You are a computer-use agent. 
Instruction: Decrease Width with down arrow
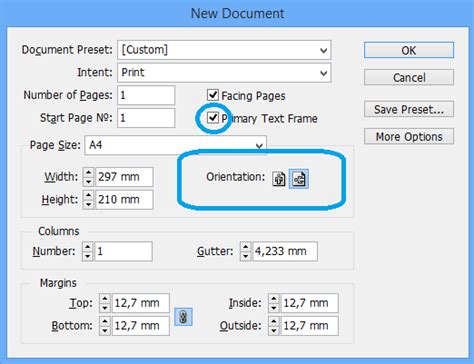(x=88, y=181)
